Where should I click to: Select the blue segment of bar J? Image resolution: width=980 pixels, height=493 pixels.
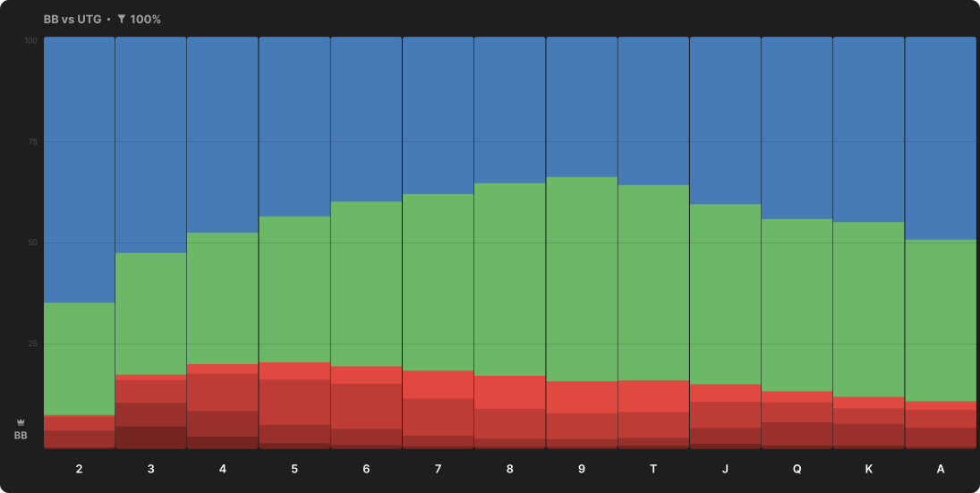point(725,121)
